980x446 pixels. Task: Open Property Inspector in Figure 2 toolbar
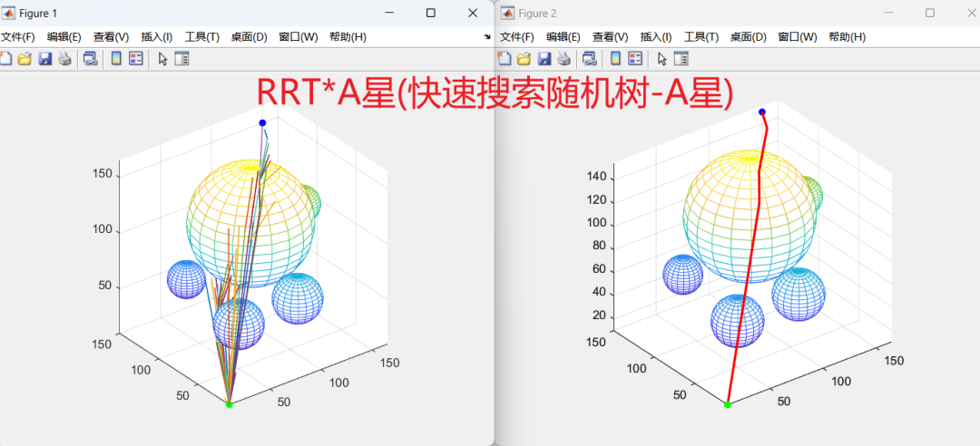681,59
